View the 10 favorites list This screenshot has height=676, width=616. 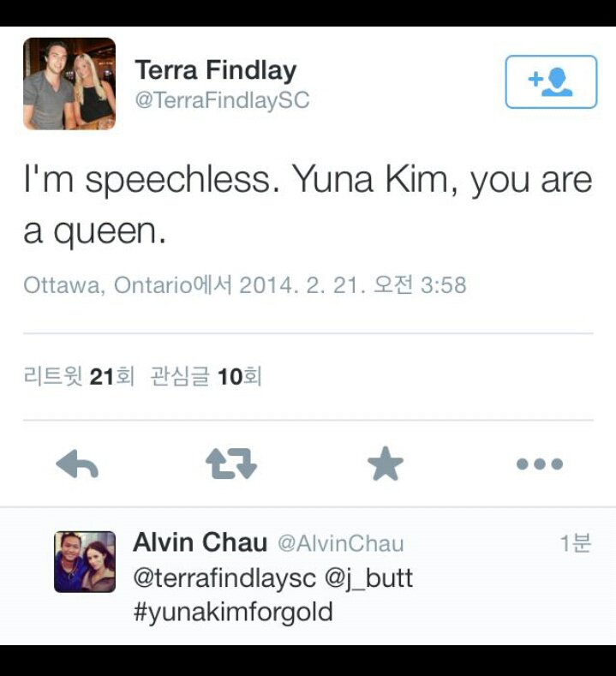click(206, 376)
